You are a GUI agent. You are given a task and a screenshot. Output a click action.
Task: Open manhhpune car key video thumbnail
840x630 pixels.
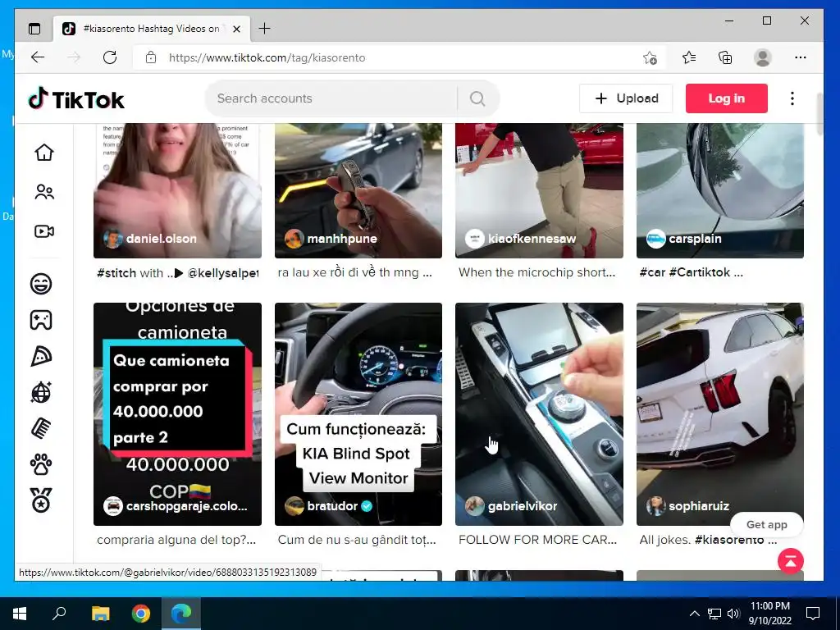point(358,190)
